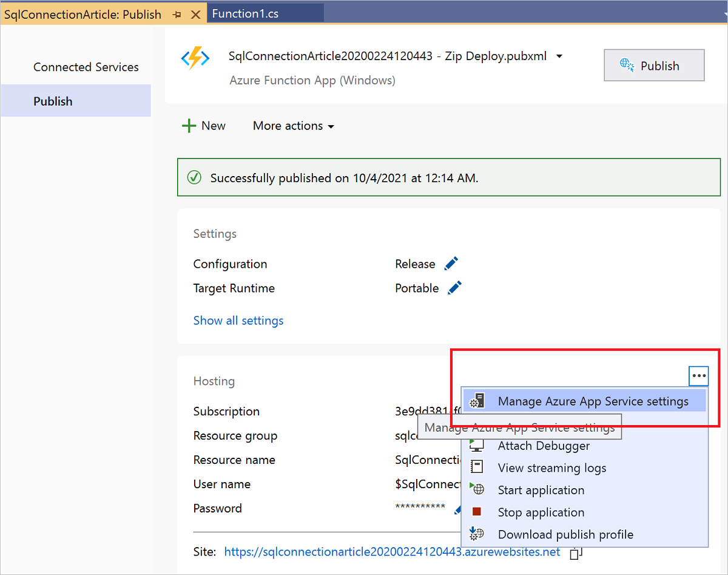The image size is (728, 575).
Task: Click the Publish button
Action: [x=654, y=66]
